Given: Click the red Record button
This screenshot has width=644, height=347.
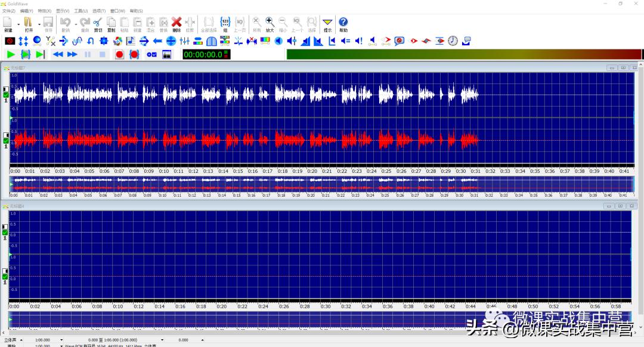Looking at the screenshot, I should (x=119, y=54).
